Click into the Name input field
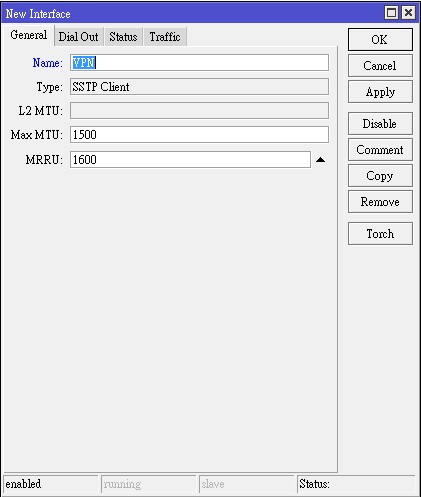Screen dimensions: 421x497 tap(199, 63)
